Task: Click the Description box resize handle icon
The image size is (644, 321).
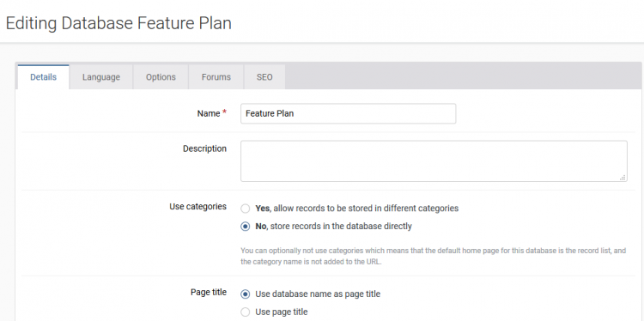Action: (x=623, y=178)
